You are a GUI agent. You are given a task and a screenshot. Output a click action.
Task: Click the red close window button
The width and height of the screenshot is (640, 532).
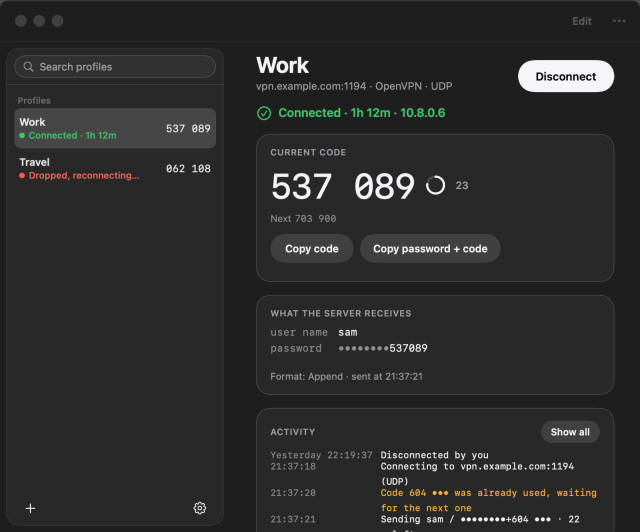pos(21,21)
